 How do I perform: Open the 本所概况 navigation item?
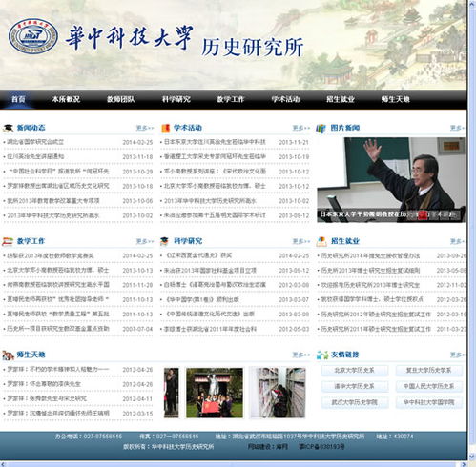pyautogui.click(x=66, y=99)
